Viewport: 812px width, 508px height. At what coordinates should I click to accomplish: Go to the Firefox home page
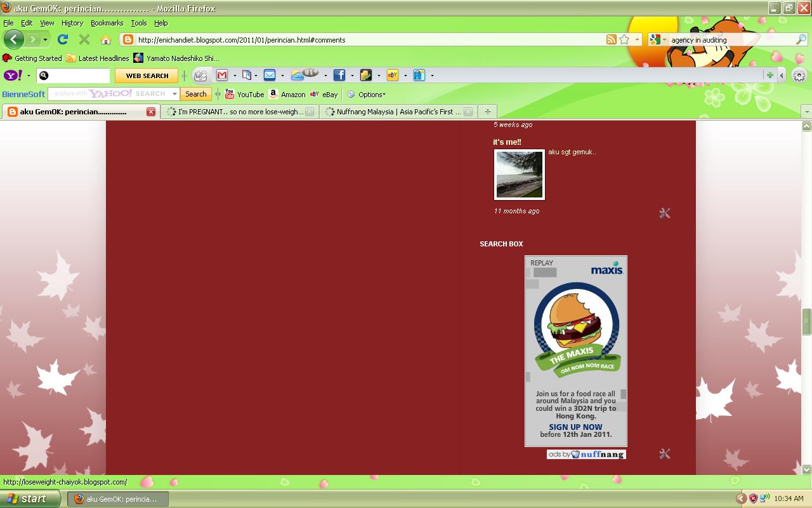click(x=106, y=39)
